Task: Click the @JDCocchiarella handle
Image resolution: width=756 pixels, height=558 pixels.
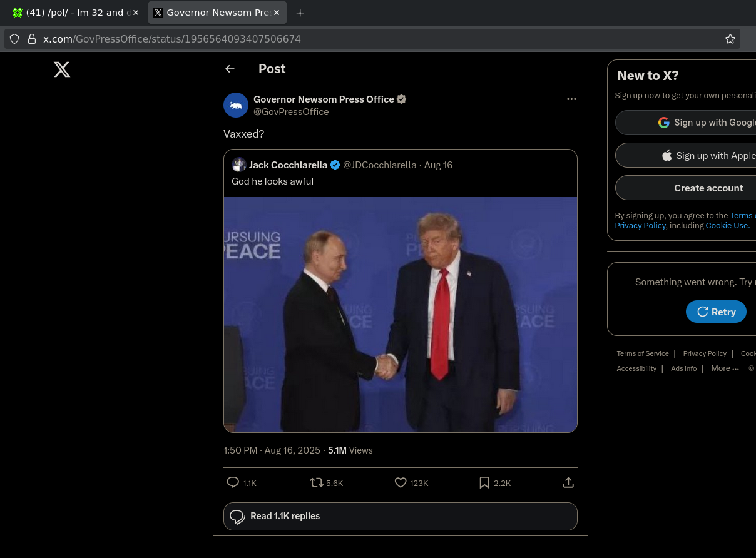Action: pos(380,165)
